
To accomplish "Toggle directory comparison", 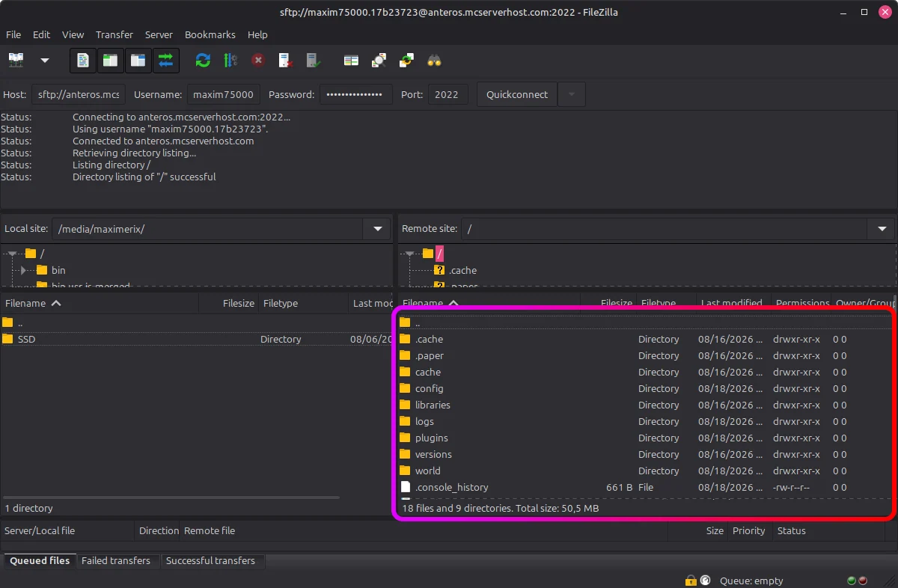I will [379, 61].
